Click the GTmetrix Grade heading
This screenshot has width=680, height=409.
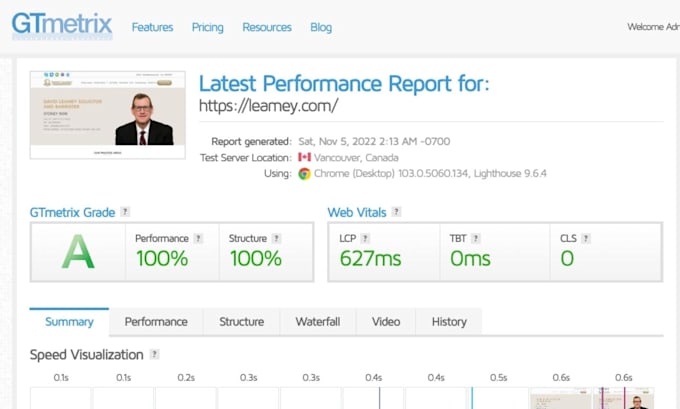click(x=72, y=213)
